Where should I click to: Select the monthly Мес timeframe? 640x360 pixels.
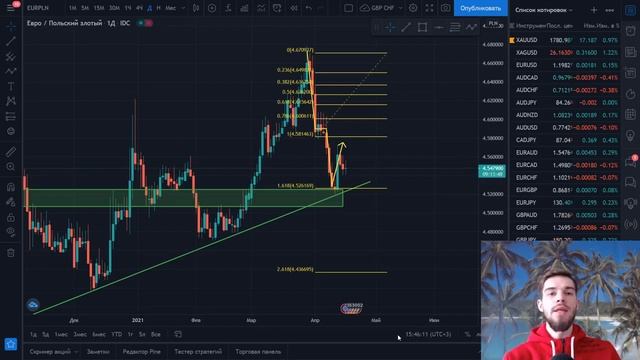(171, 8)
